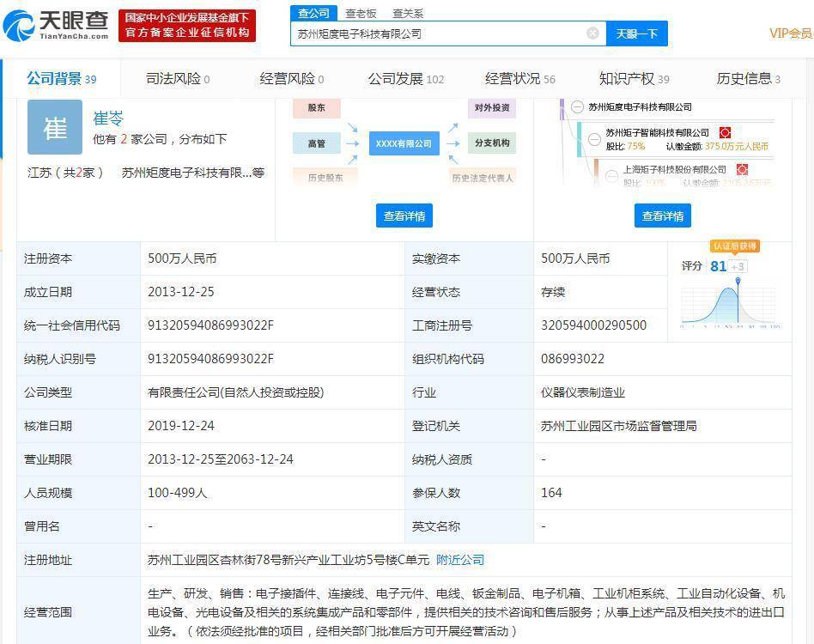Open the 公司背景 tab
Viewport: 814px width, 644px height.
coord(61,79)
